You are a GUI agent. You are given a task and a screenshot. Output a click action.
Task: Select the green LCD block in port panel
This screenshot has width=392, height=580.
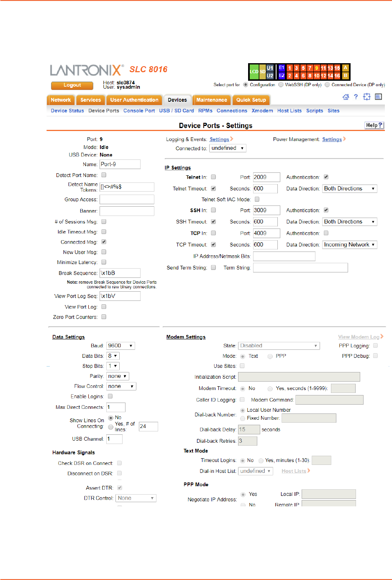(x=254, y=72)
